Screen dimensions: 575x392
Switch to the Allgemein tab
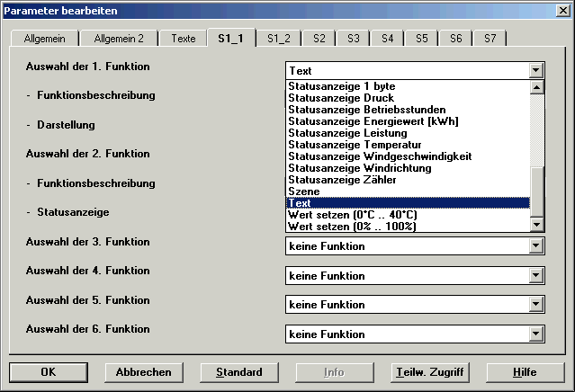(44, 39)
